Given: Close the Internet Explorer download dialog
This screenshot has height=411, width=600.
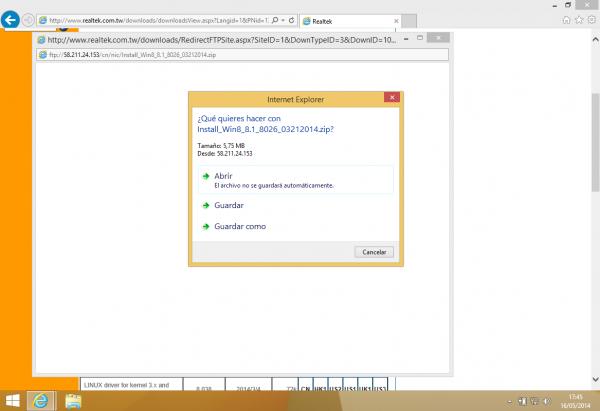Looking at the screenshot, I should click(392, 97).
